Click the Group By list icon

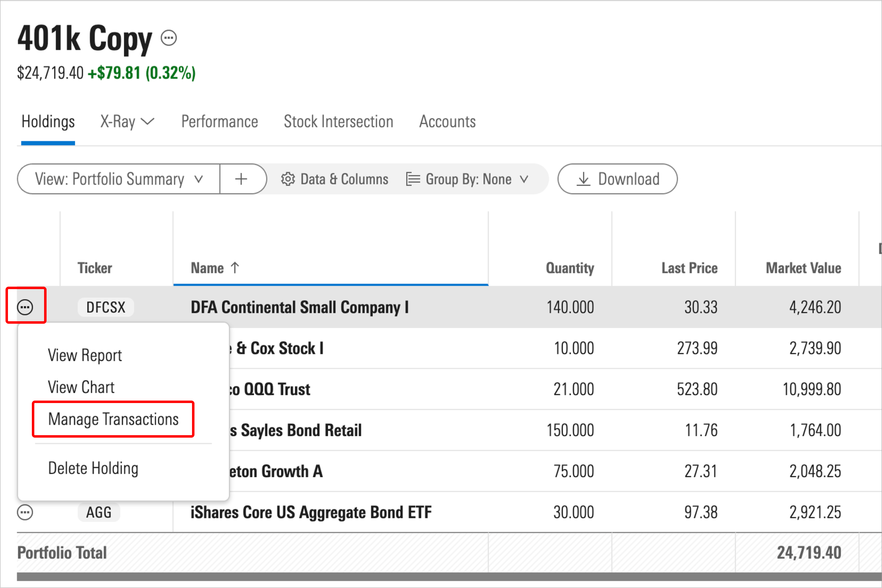coord(413,179)
